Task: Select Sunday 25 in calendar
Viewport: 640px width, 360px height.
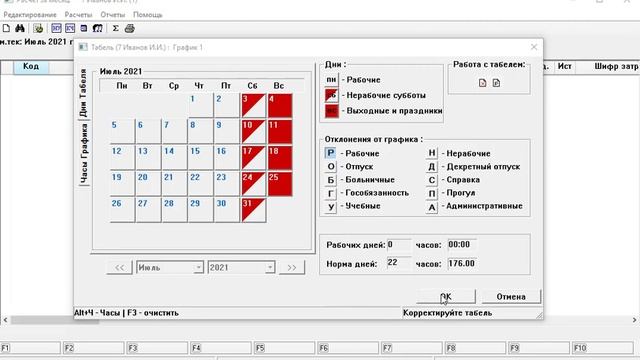Action: point(280,184)
